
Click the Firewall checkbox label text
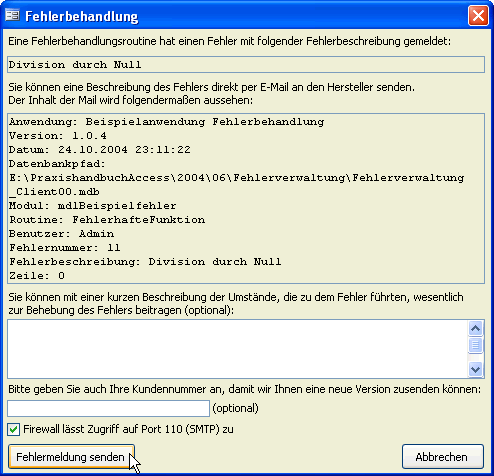tap(128, 429)
